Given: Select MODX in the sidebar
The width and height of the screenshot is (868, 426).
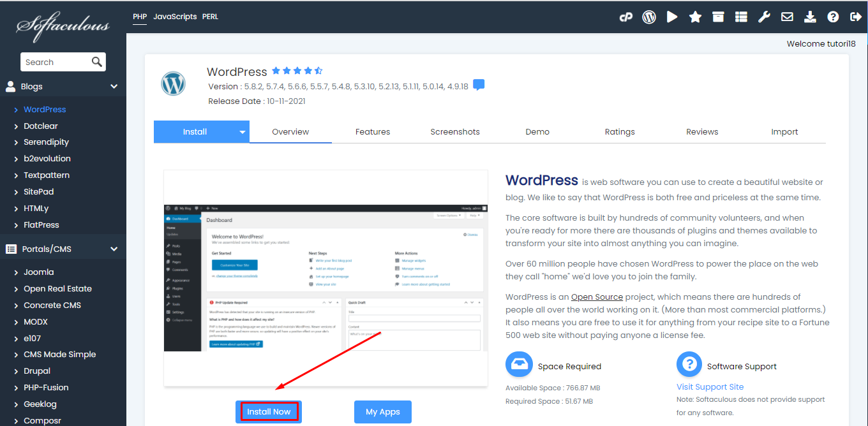Looking at the screenshot, I should click(x=36, y=322).
